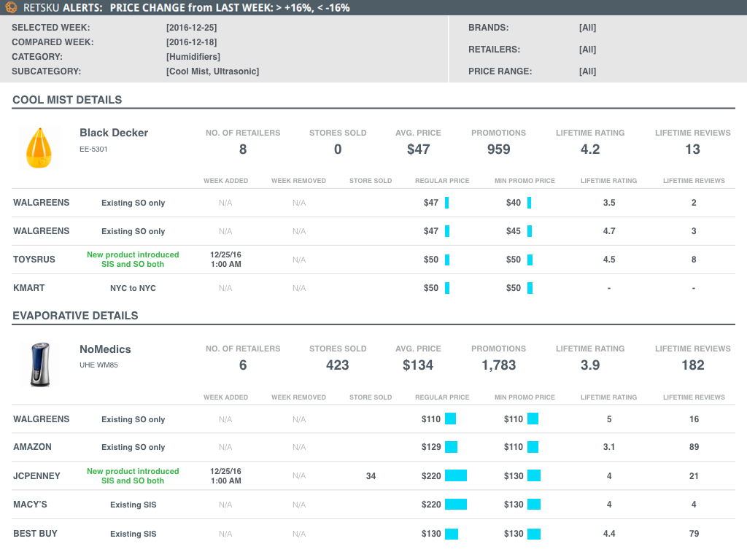Click Black Decker's retailer count 8
The width and height of the screenshot is (747, 560).
tap(243, 149)
